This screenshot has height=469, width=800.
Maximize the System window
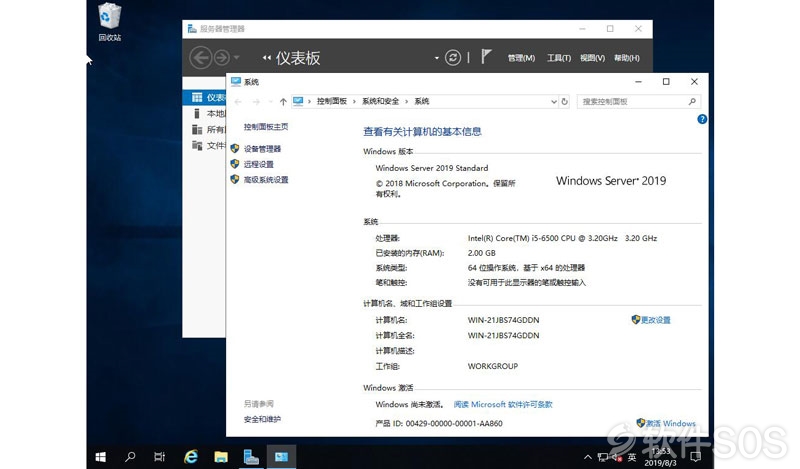666,82
